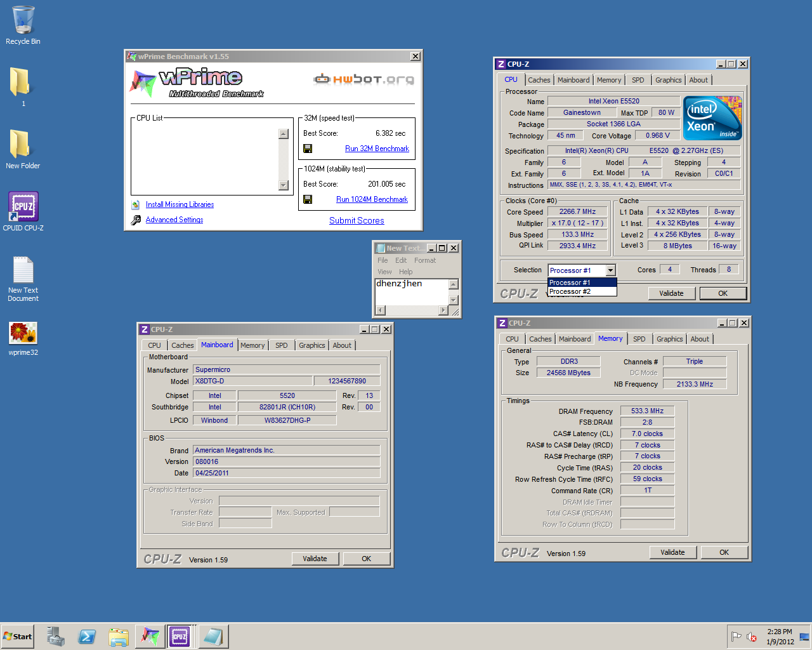Open Notepad File menu
Viewport: 812px width, 650px height.
click(x=383, y=260)
